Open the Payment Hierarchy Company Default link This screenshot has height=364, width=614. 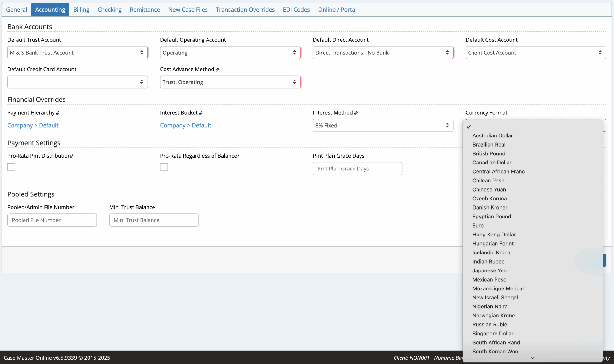[x=33, y=125]
